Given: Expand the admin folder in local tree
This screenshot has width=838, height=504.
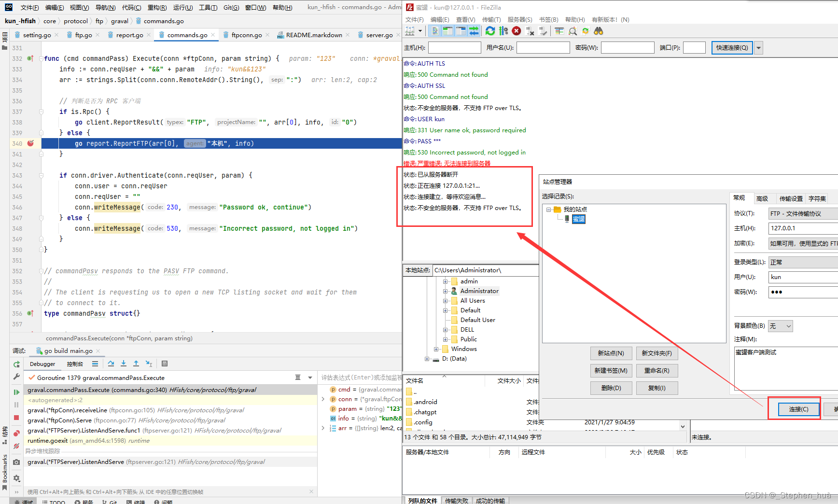Looking at the screenshot, I should (445, 281).
